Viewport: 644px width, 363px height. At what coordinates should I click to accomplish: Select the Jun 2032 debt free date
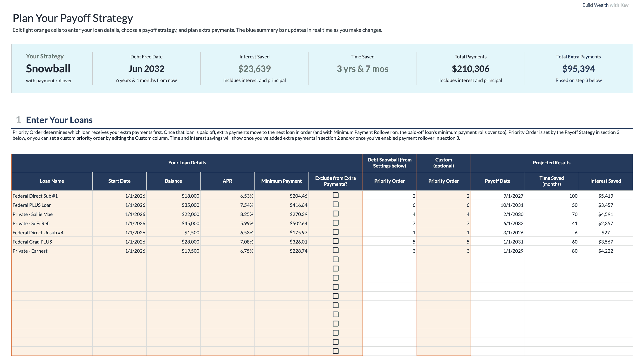(x=146, y=69)
